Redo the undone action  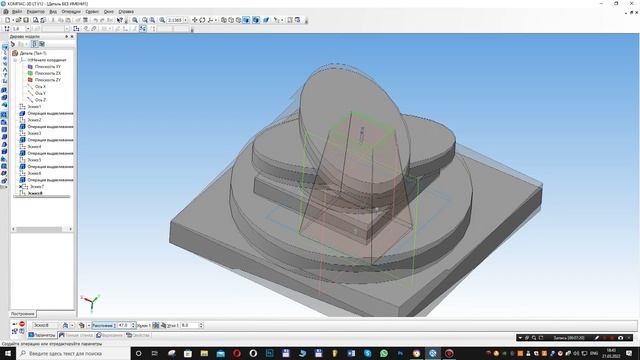(102, 20)
